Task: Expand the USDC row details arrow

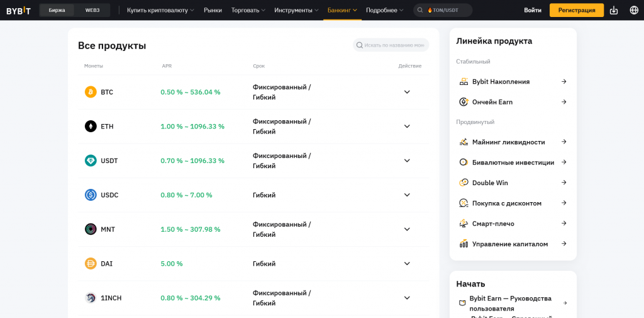Action: (407, 195)
